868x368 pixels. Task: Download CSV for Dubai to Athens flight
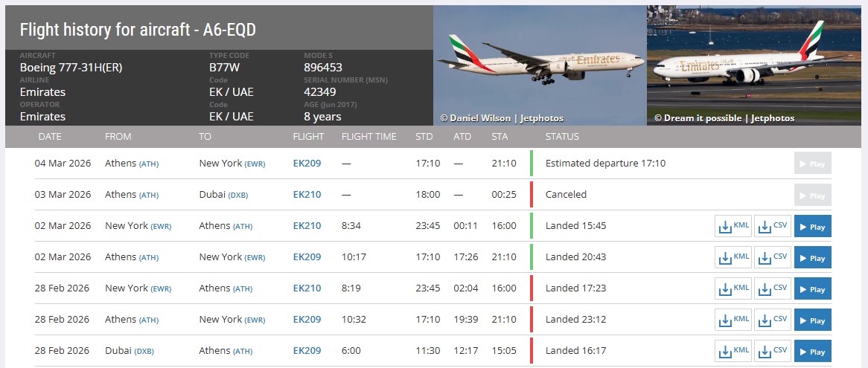[773, 351]
